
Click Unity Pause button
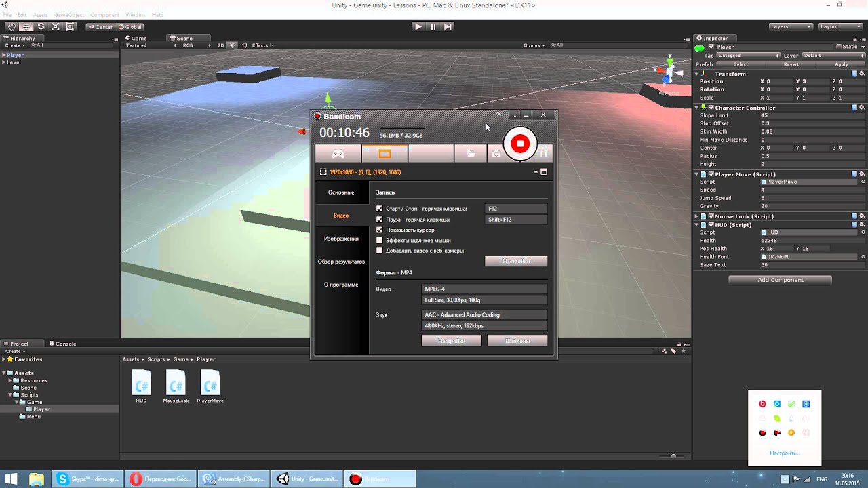[x=433, y=26]
